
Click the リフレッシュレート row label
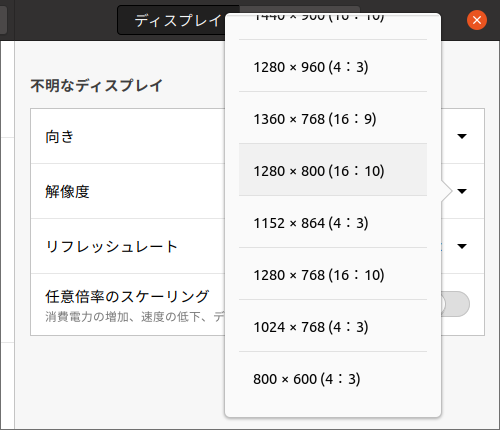point(112,247)
